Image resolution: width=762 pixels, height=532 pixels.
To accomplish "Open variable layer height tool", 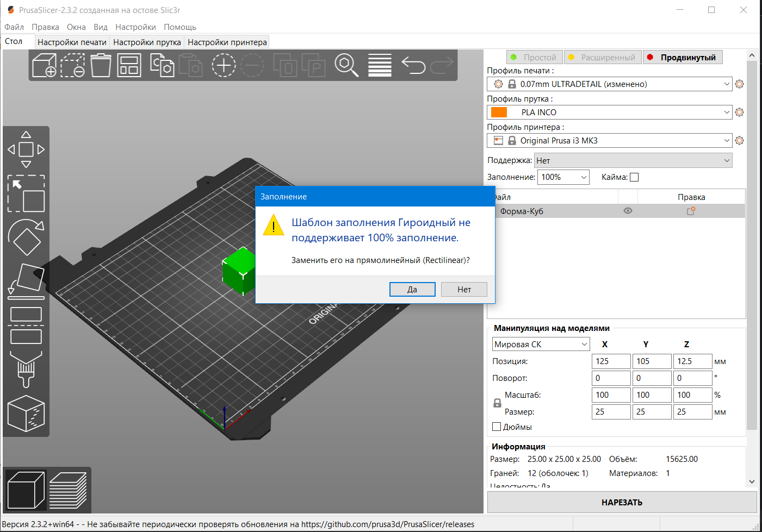I will coord(379,65).
